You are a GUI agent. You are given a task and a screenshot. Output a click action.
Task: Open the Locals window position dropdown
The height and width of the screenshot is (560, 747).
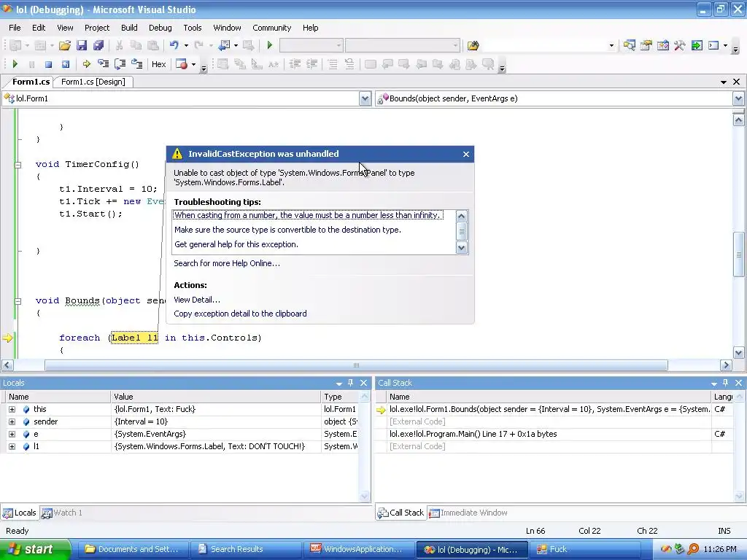(338, 384)
